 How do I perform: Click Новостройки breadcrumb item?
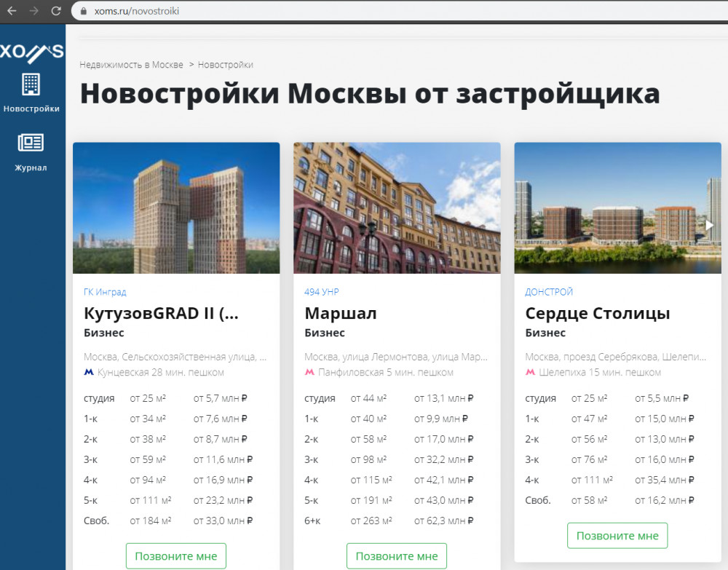click(225, 65)
